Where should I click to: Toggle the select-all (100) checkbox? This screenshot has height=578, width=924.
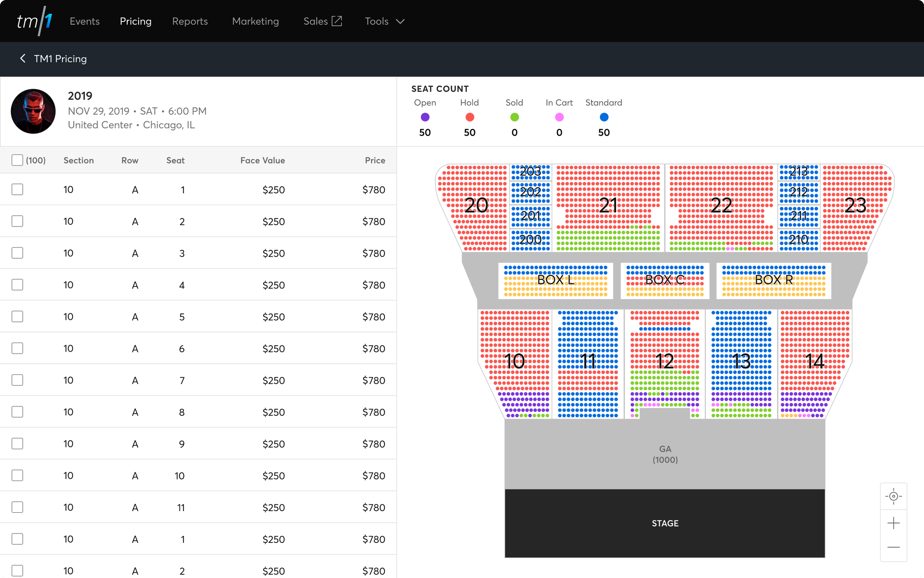point(17,160)
